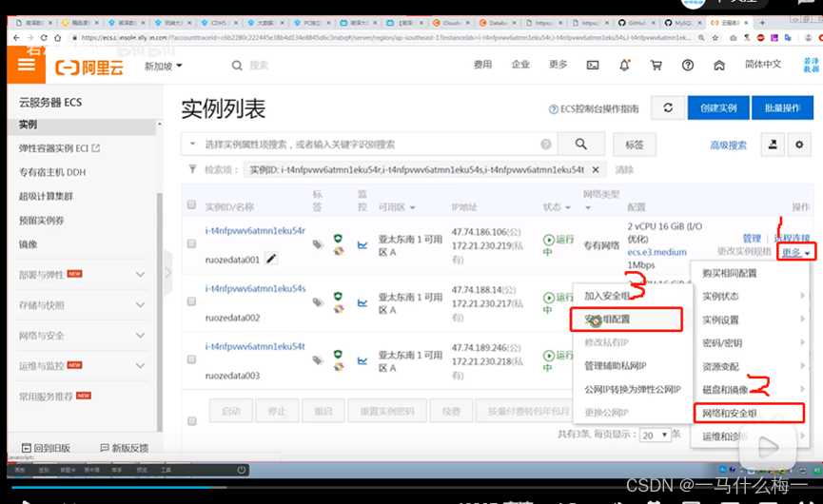Remove the instance ID filter tag

coord(596,170)
